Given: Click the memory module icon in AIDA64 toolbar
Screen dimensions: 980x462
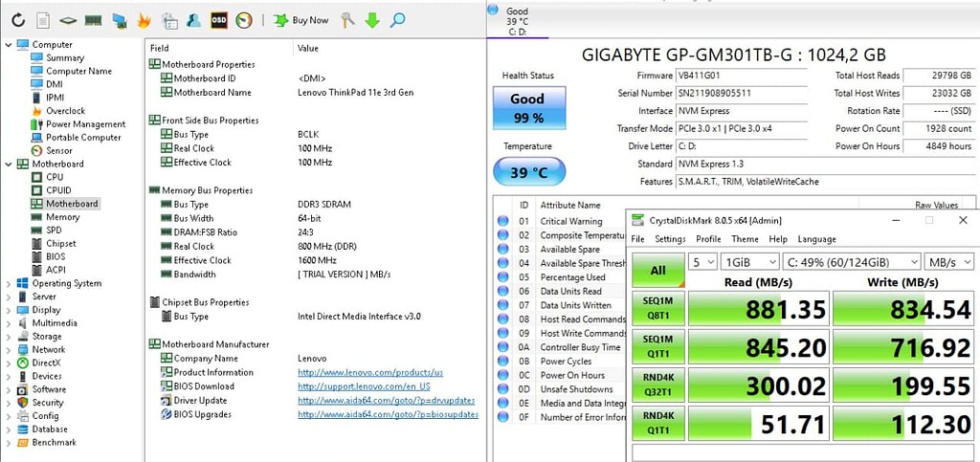Looking at the screenshot, I should tap(93, 21).
